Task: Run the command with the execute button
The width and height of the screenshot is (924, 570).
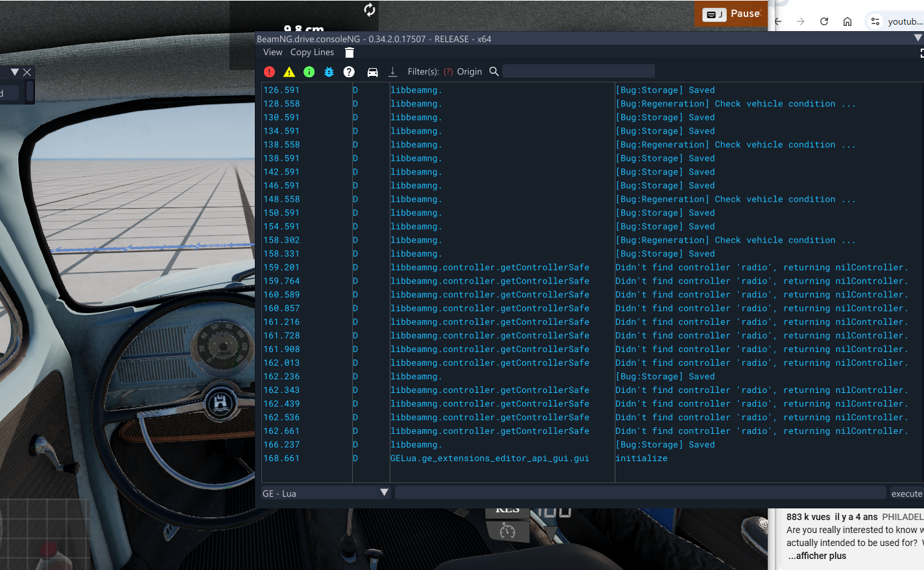Action: point(906,493)
